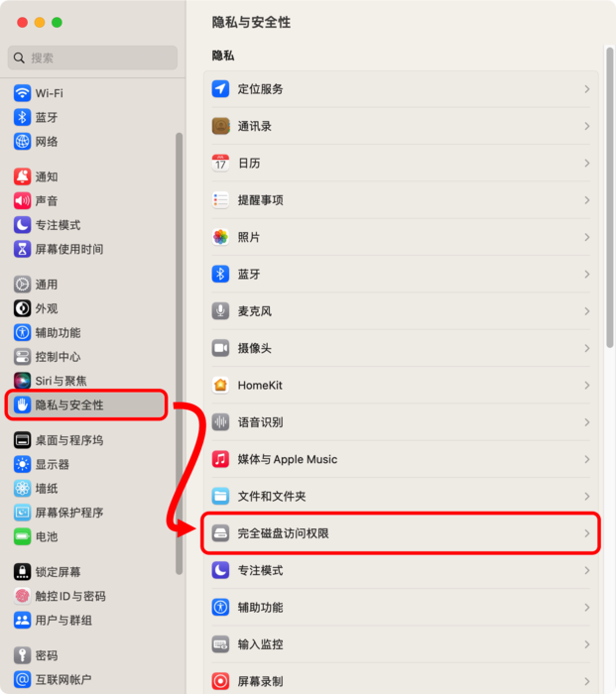Expand the 完全磁盘访问权限 row chevron
The image size is (616, 694).
(587, 533)
